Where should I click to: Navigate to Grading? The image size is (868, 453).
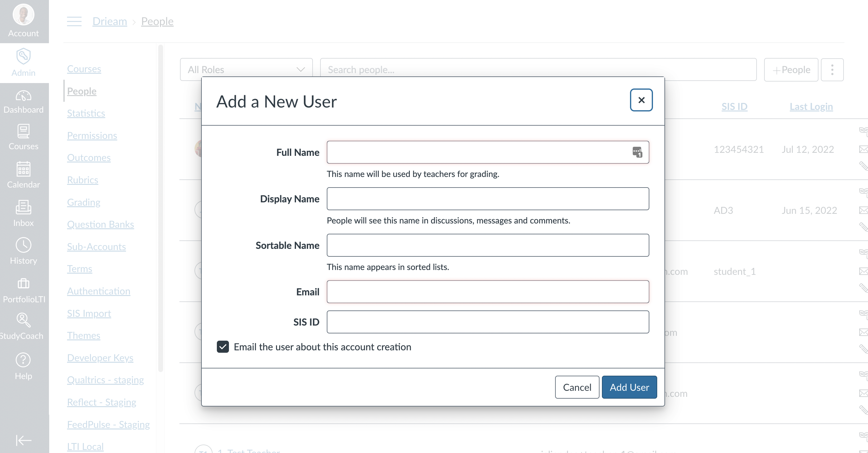point(84,202)
